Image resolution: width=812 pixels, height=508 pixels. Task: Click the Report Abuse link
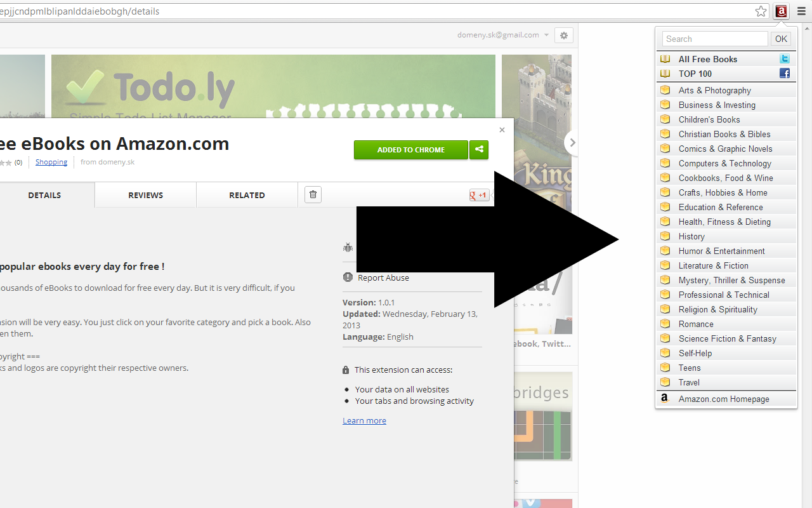click(x=383, y=277)
